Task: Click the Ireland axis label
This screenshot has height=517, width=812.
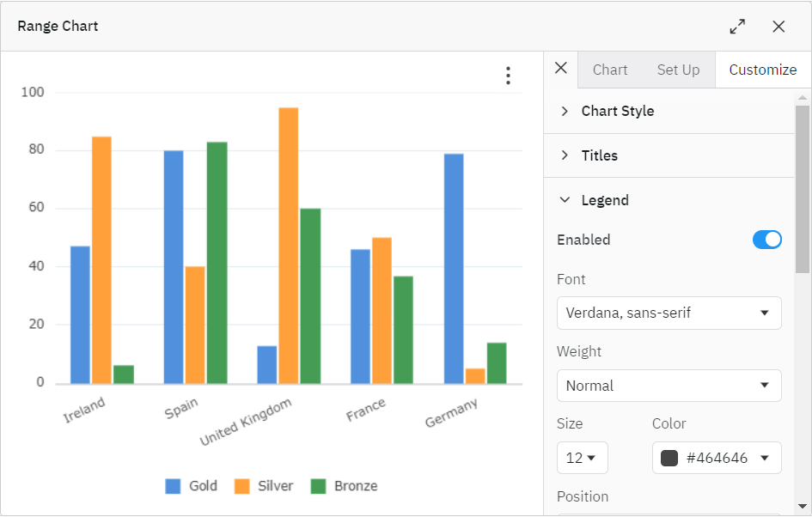Action: [84, 410]
